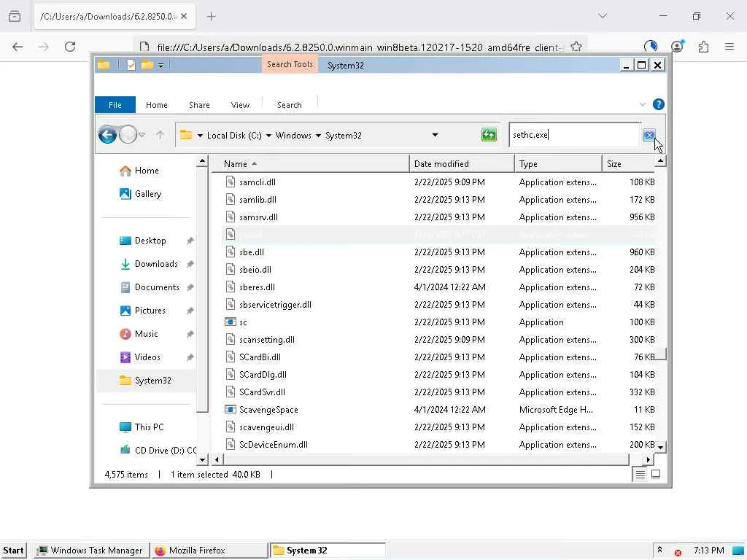Select System32 in navigation pane
This screenshot has height=560, width=747.
[x=146, y=381]
